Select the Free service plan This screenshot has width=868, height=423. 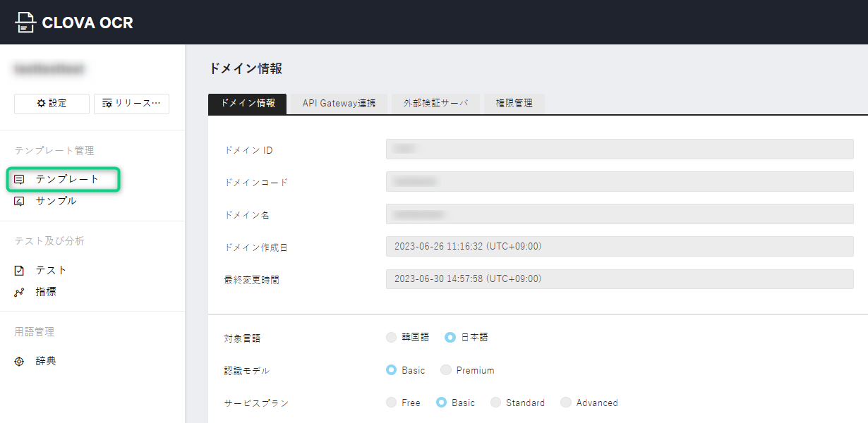(392, 403)
